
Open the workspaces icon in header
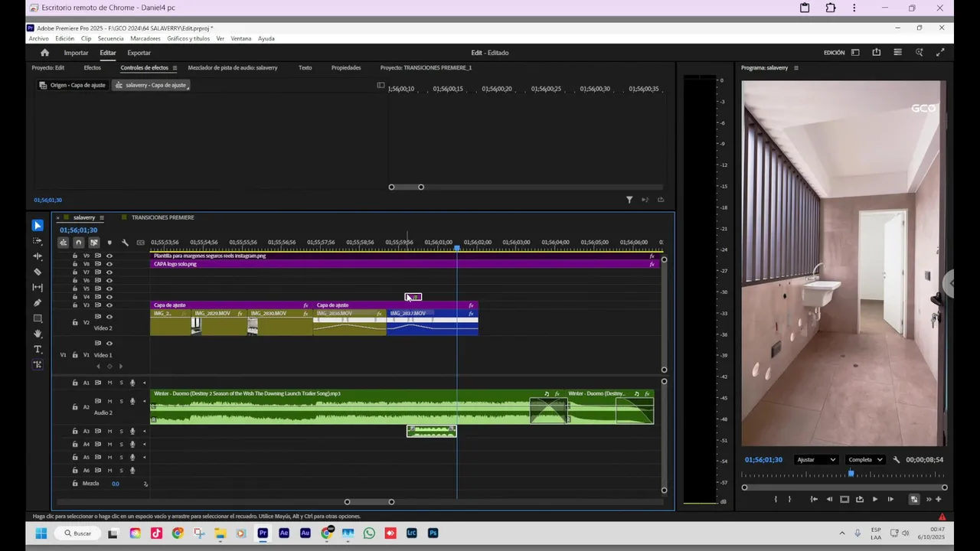click(x=855, y=53)
